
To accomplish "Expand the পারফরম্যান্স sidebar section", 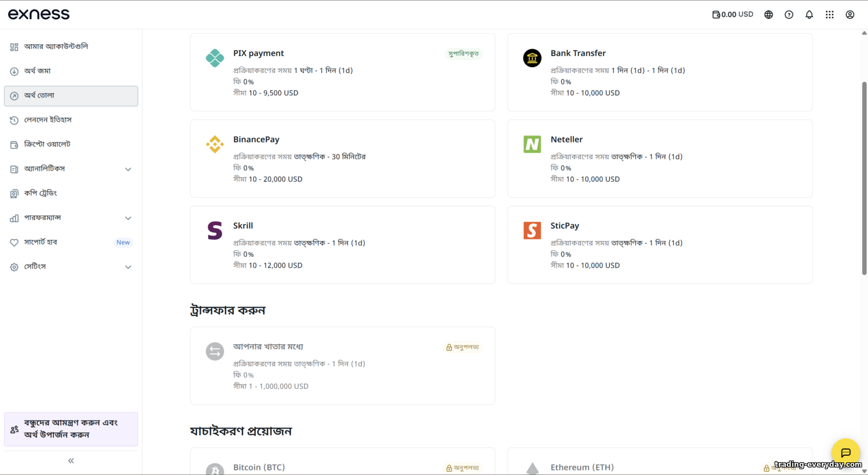I will click(71, 218).
